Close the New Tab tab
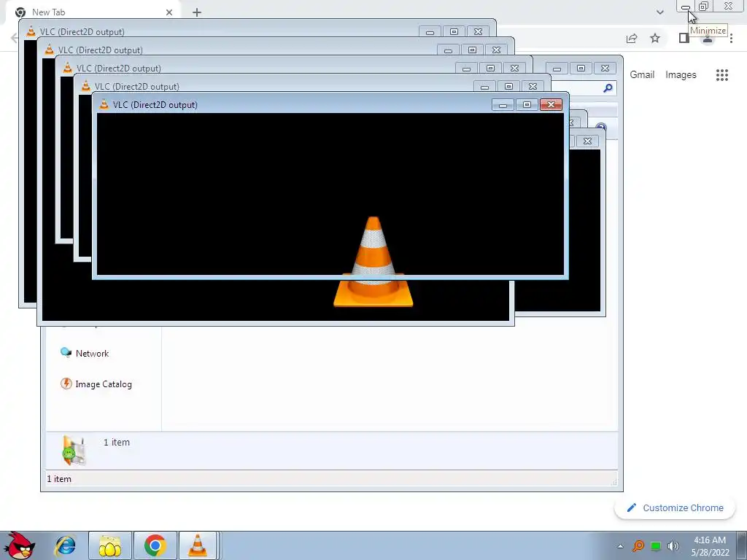Viewport: 747px width, 560px height. click(169, 12)
